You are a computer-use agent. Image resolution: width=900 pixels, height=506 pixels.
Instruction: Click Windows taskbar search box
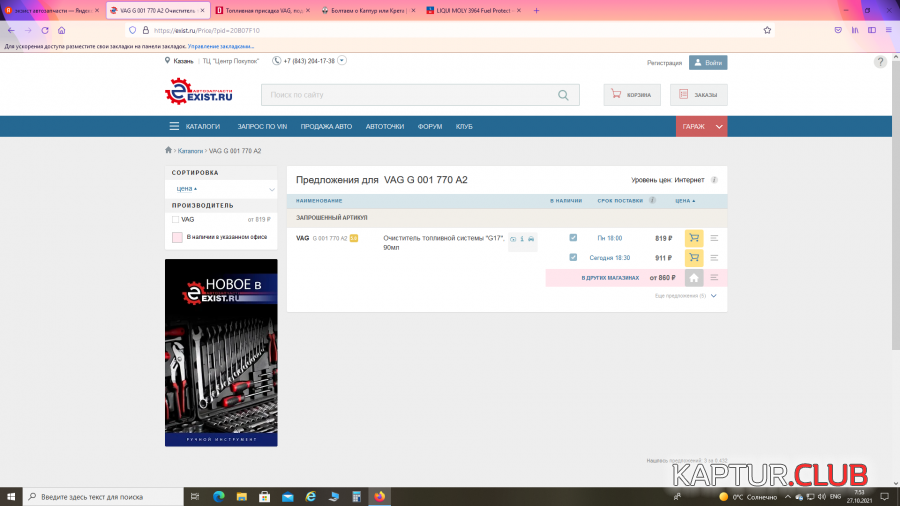pyautogui.click(x=103, y=496)
